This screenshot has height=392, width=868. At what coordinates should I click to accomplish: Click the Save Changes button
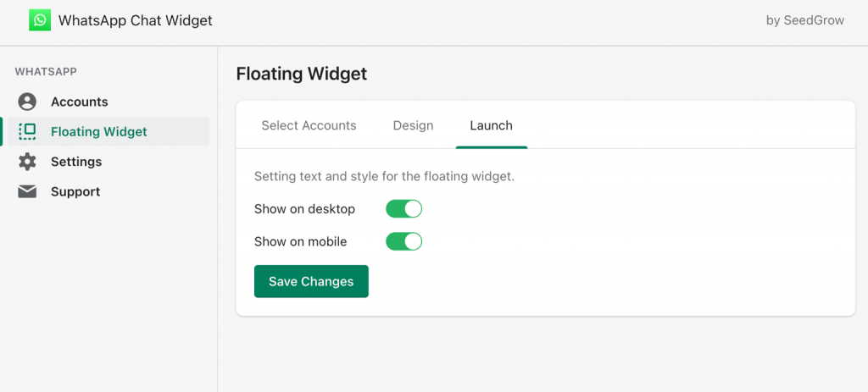[311, 281]
